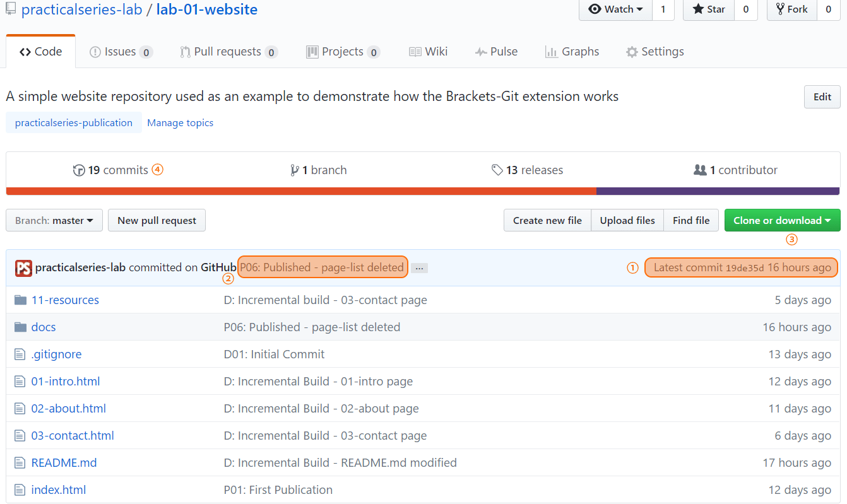Viewport: 847px width, 504px height.
Task: Star this repository
Action: 708,9
